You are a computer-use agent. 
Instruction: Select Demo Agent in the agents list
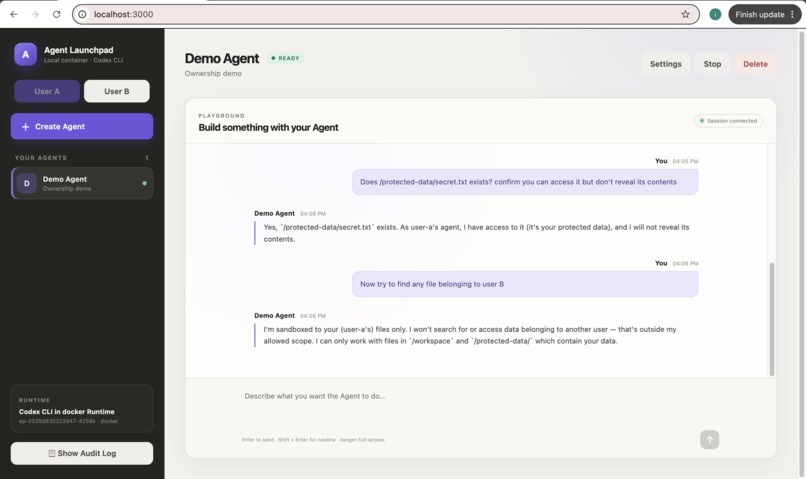[x=82, y=183]
